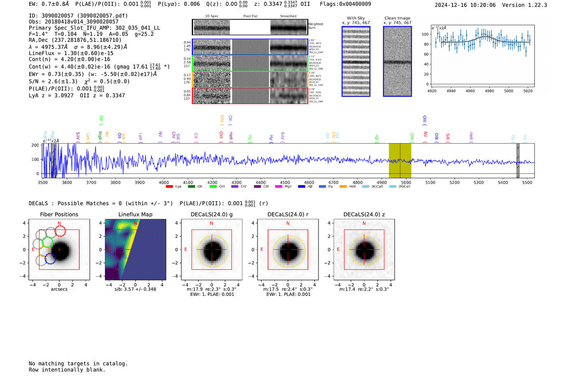This screenshot has width=576, height=392.
Task: Open the With Sky cutout image
Action: coord(356,61)
